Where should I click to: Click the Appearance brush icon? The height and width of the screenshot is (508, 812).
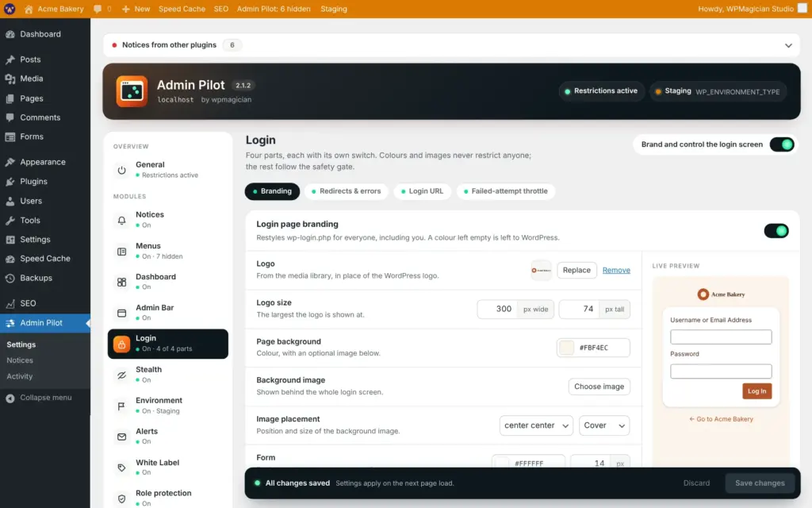tap(10, 162)
